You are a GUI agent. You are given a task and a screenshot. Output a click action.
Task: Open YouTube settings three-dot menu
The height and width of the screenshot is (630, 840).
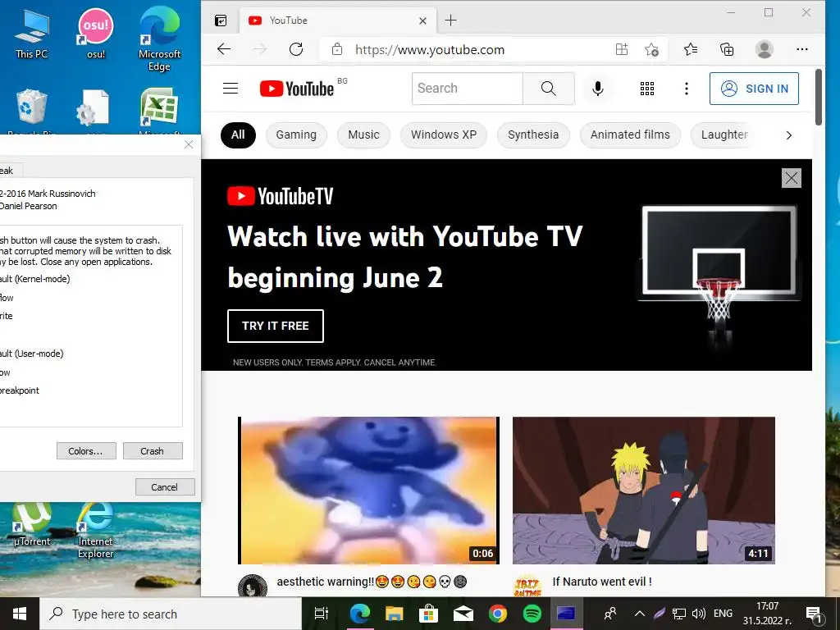(687, 89)
